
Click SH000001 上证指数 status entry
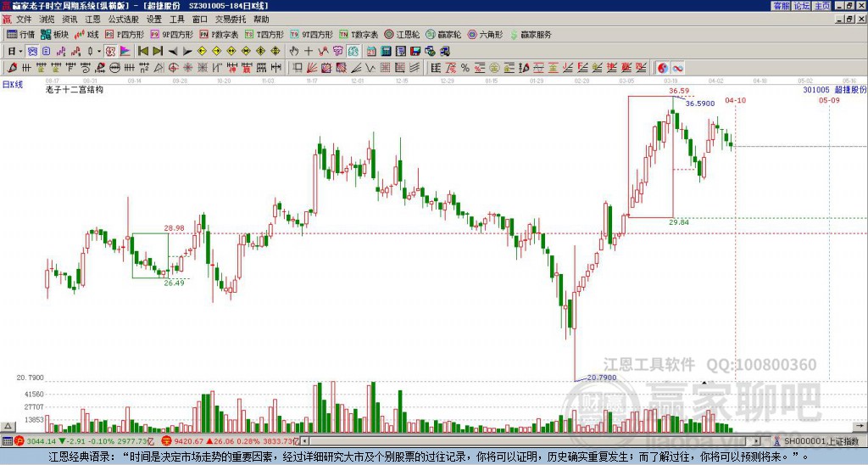(821, 441)
